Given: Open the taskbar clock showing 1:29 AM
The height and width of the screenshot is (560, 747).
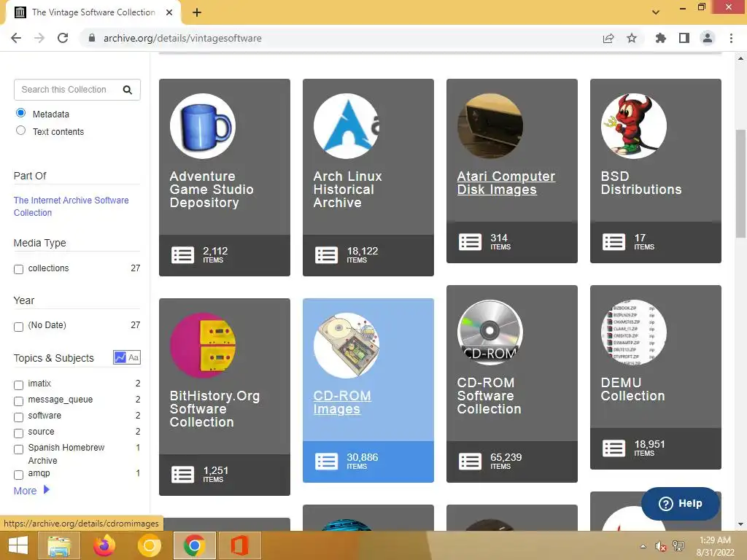Looking at the screenshot, I should [x=715, y=546].
